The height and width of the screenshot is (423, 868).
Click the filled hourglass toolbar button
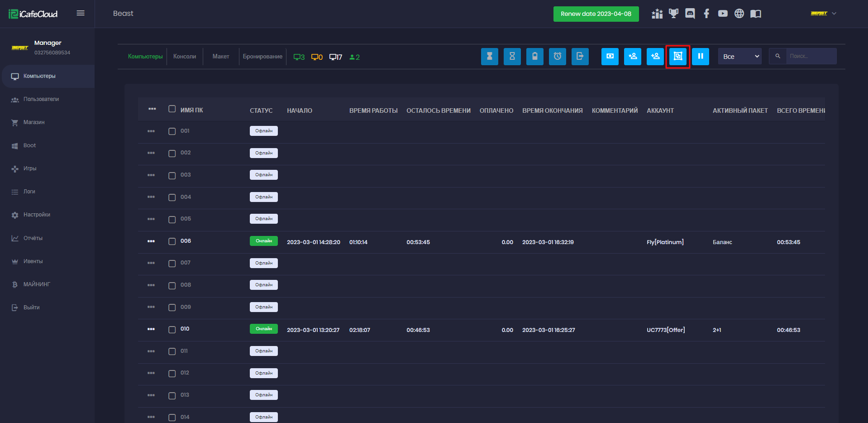[x=489, y=57]
